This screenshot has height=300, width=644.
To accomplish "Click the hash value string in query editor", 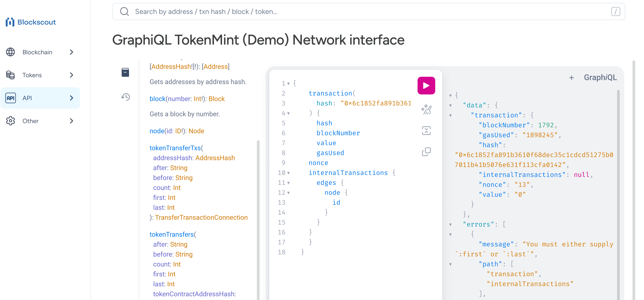I will [x=376, y=103].
